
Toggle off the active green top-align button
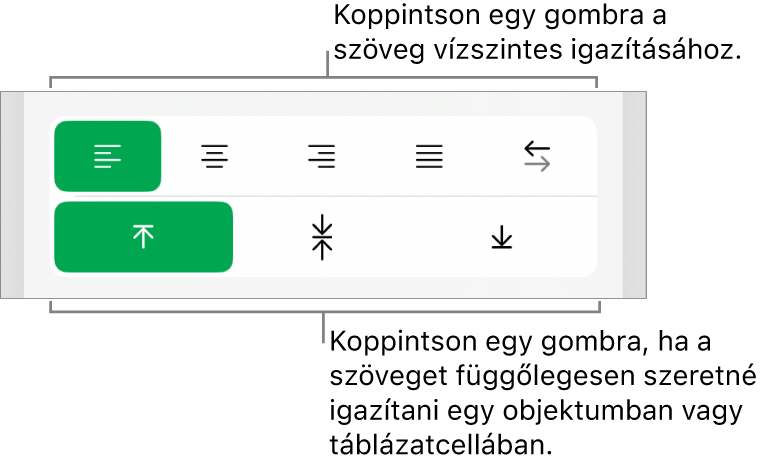pos(143,237)
